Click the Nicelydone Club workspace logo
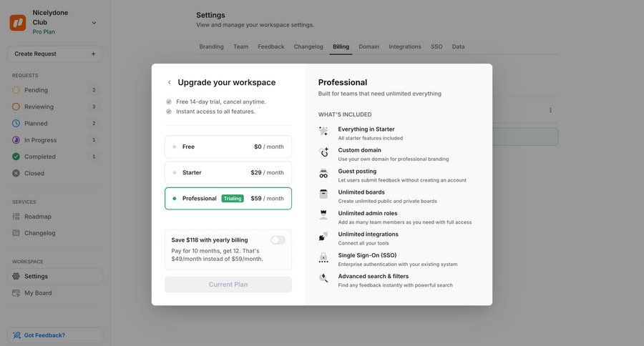 tap(18, 23)
